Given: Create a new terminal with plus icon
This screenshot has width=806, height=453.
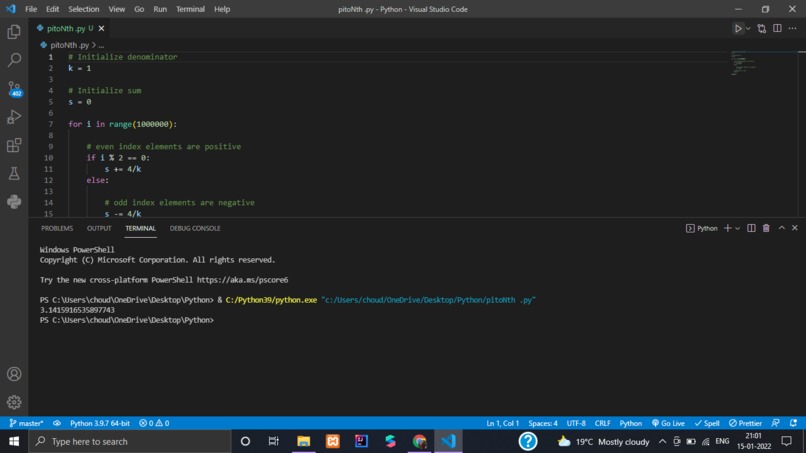Looking at the screenshot, I should click(x=727, y=228).
